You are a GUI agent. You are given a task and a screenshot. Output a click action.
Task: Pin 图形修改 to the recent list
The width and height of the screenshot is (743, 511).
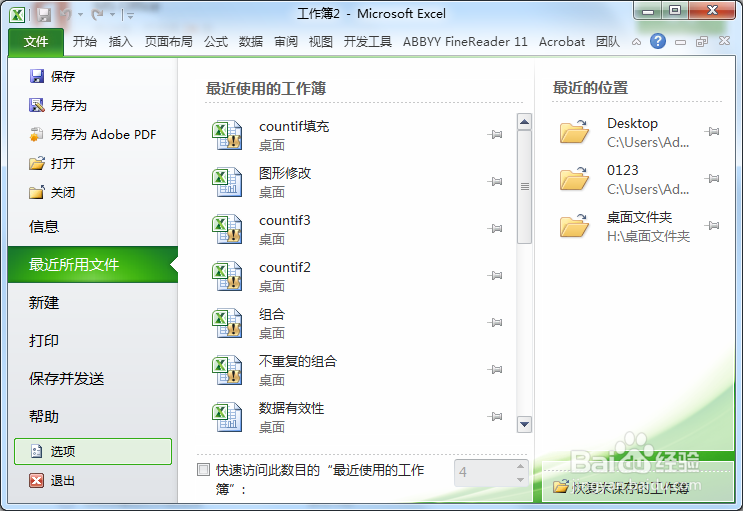pyautogui.click(x=495, y=182)
